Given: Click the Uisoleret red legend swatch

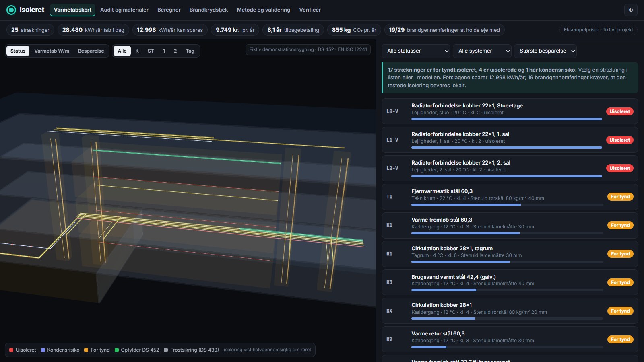Looking at the screenshot, I should coord(11,350).
